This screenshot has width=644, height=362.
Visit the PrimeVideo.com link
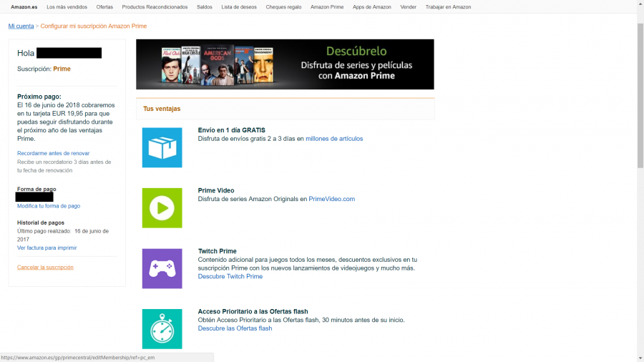pyautogui.click(x=331, y=199)
